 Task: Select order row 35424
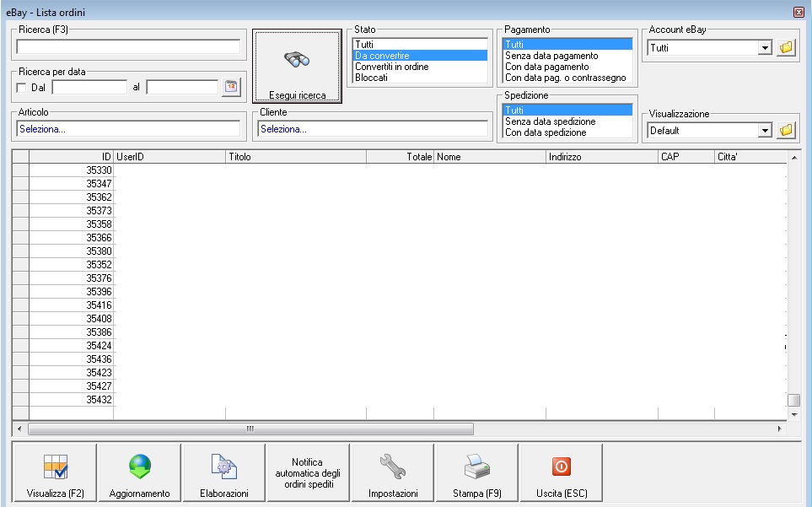pyautogui.click(x=72, y=345)
